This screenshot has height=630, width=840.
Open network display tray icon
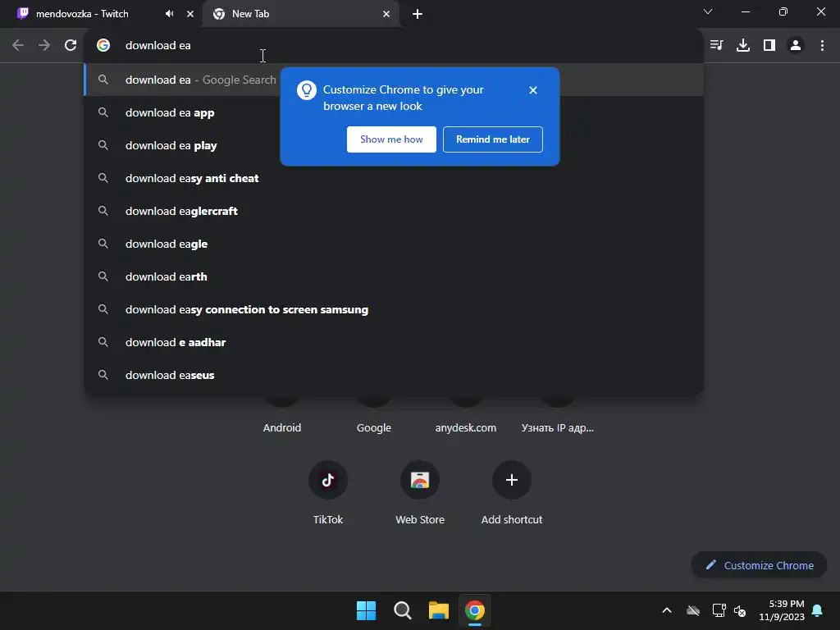click(719, 610)
